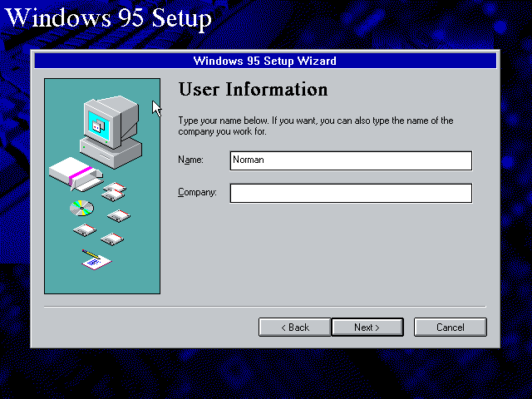532x399 pixels.
Task: Click the floppy disk right of CD
Action: [x=119, y=216]
